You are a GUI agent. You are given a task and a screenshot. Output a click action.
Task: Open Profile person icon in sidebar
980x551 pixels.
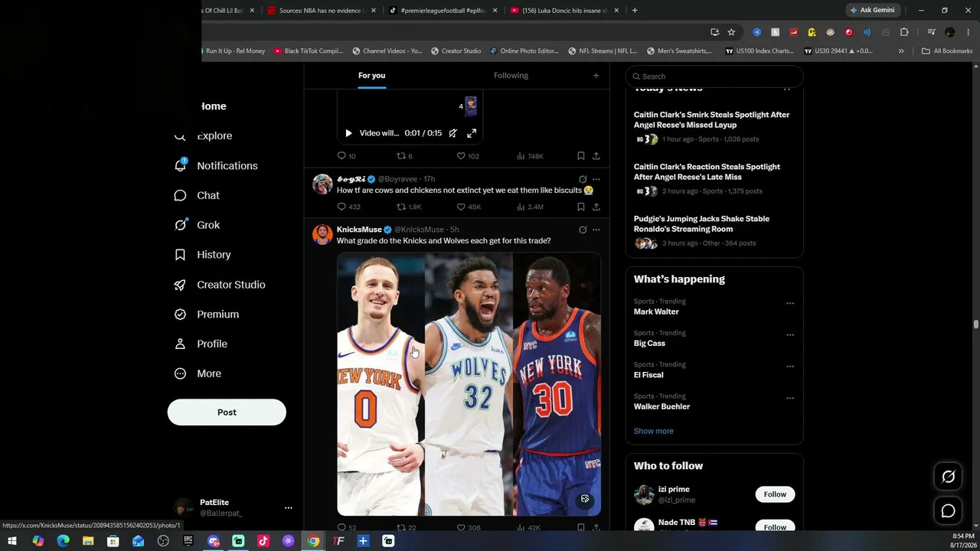(181, 344)
